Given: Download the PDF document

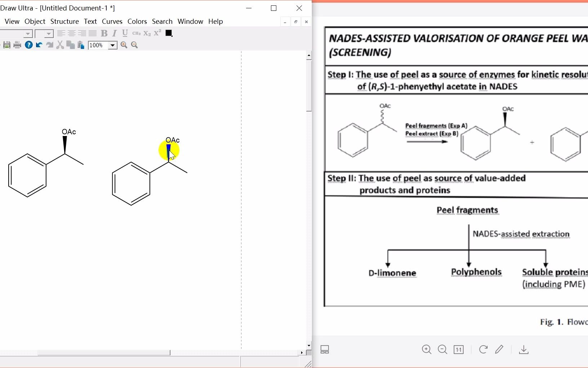Looking at the screenshot, I should 524,349.
